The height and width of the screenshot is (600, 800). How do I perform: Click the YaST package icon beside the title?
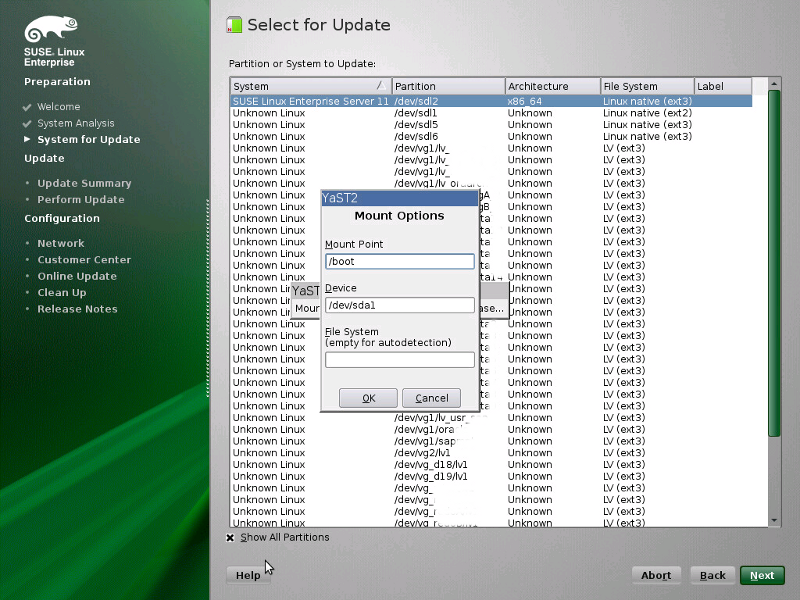coord(233,24)
